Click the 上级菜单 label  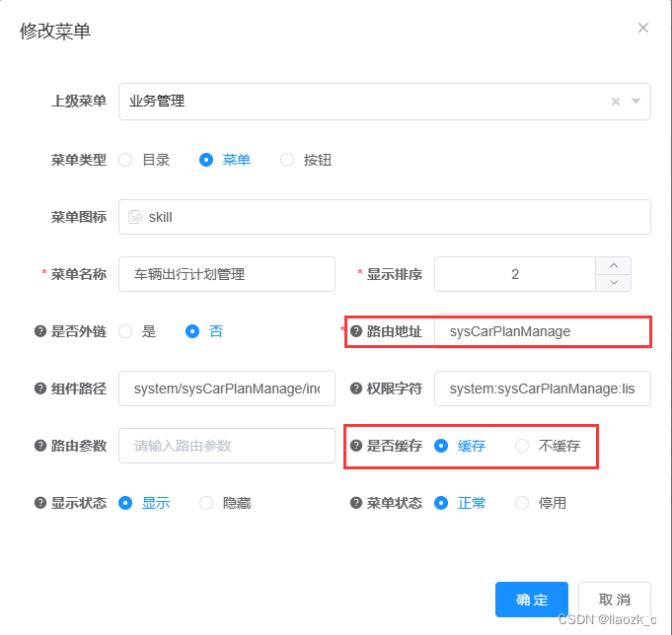79,102
